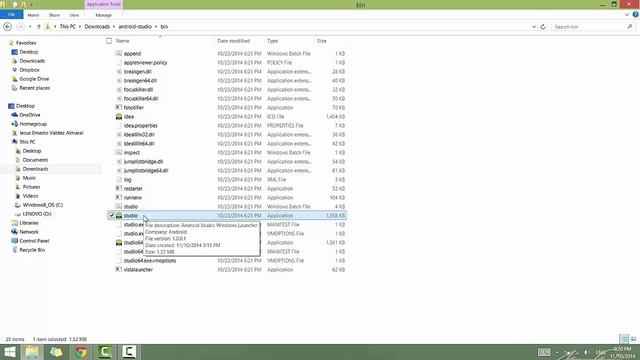Select LENOVO (D:) drive
The height and width of the screenshot is (360, 640).
tap(37, 214)
